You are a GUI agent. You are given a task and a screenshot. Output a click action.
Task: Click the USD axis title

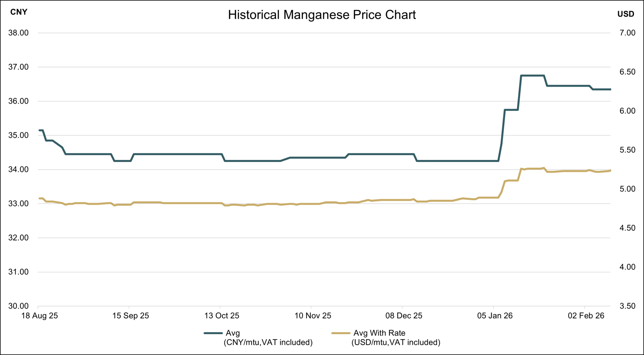coord(626,14)
